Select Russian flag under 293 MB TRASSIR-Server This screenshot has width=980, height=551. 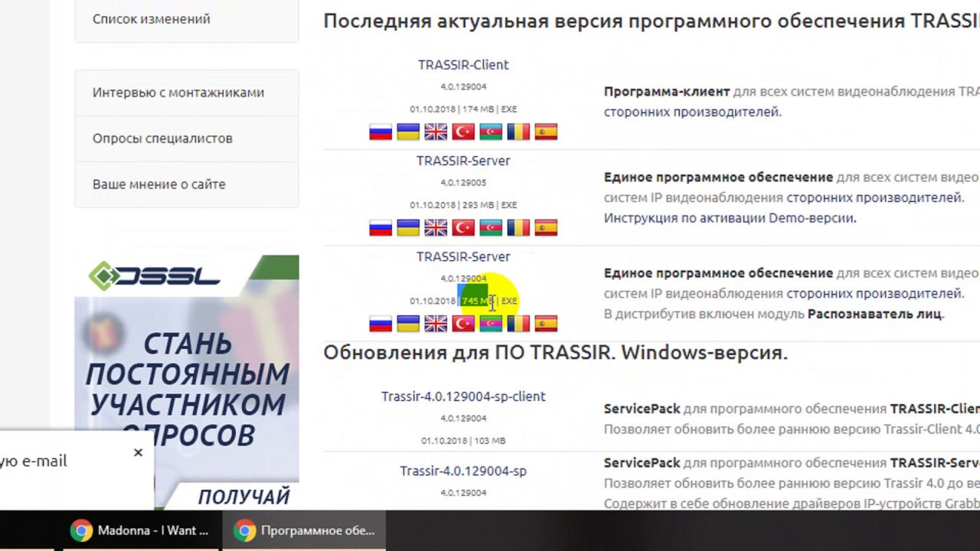381,227
